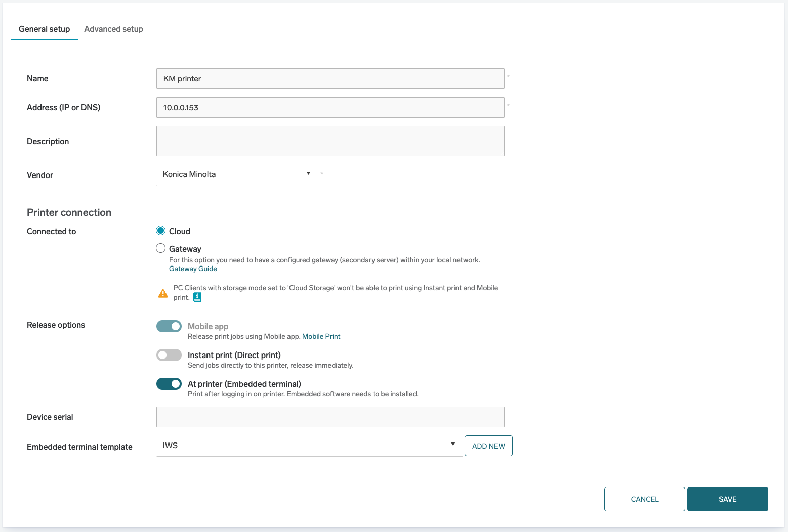Follow the Mobile Print link

(321, 336)
